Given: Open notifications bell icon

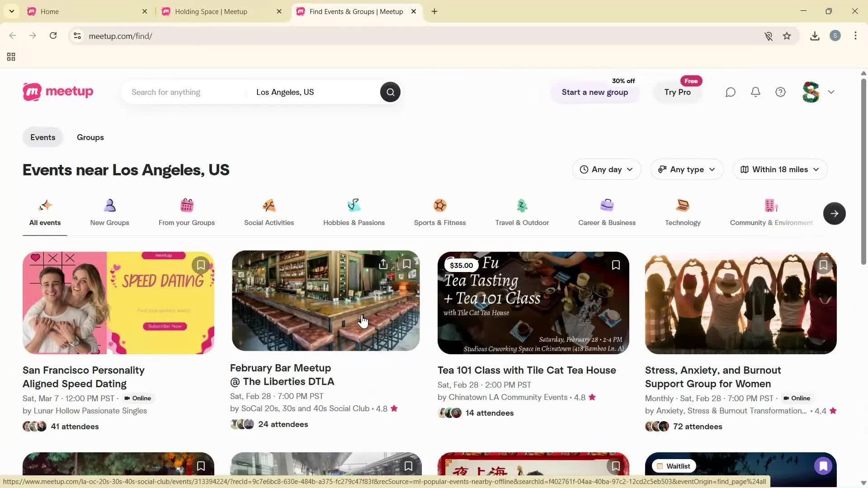Looking at the screenshot, I should point(755,92).
